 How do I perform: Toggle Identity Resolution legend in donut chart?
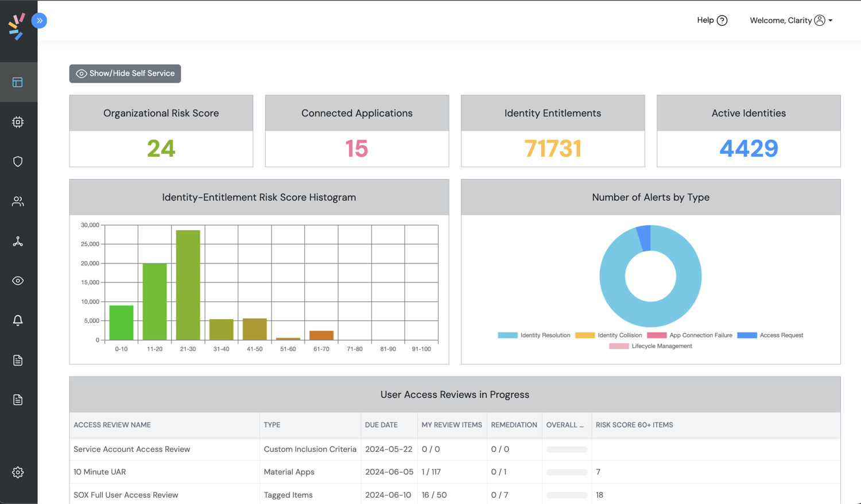(534, 335)
